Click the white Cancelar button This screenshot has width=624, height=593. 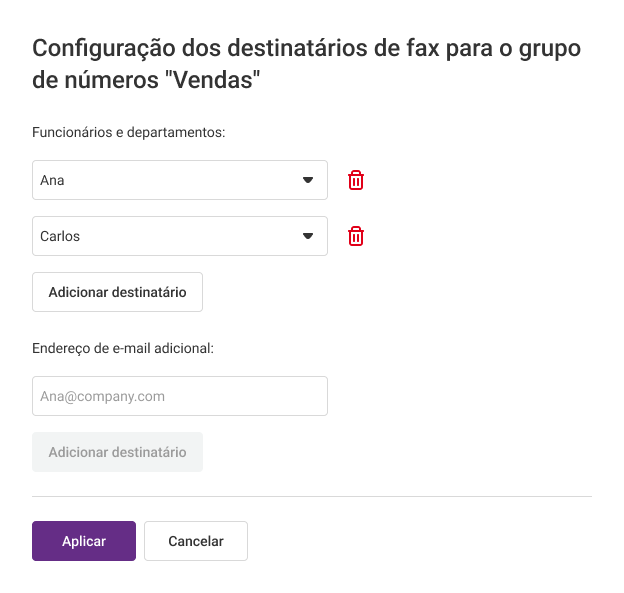(x=196, y=541)
